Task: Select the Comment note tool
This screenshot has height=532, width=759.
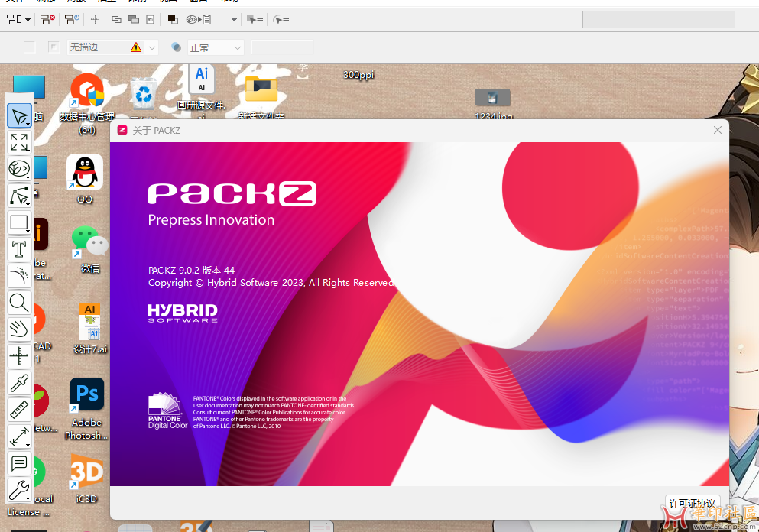Action: pos(19,464)
